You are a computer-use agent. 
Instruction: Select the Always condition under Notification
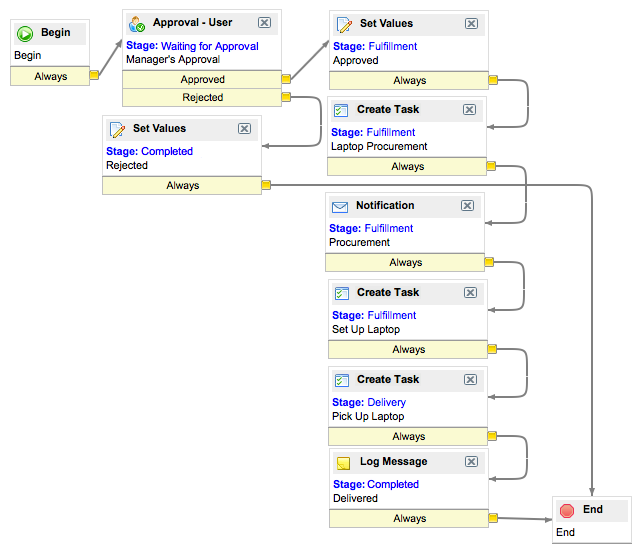[x=405, y=262]
